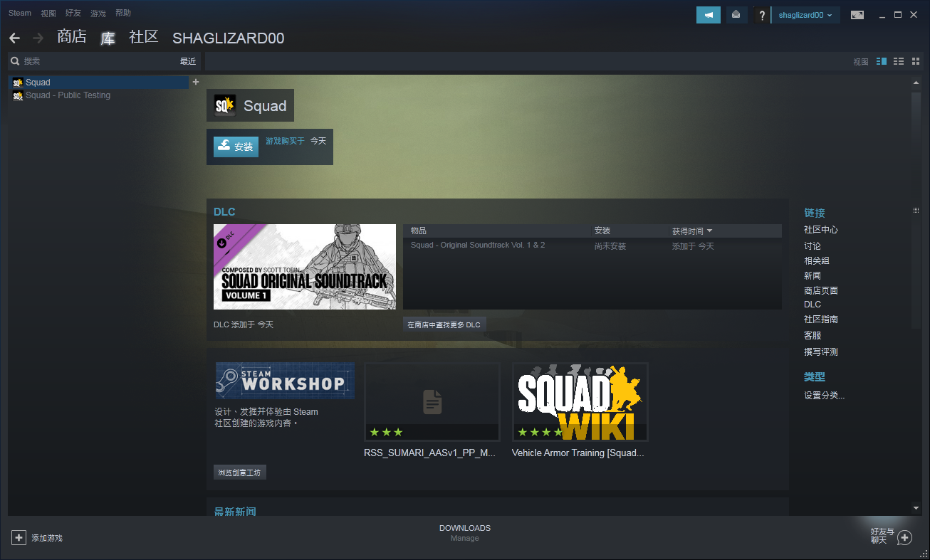
Task: Select Squad - Public Testing in list
Action: tap(99, 95)
